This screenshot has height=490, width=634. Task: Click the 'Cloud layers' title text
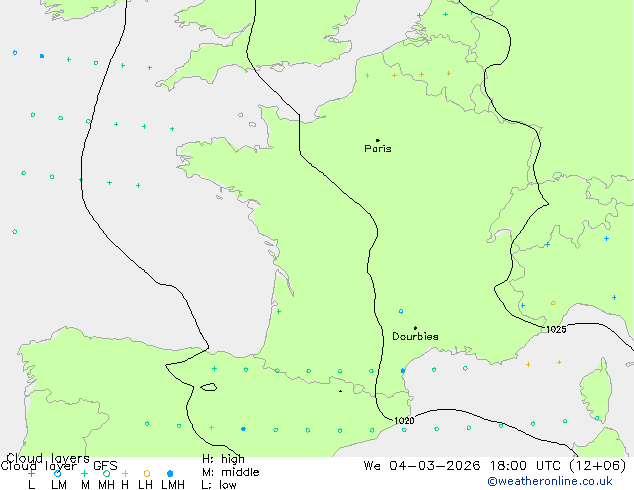[x=48, y=458]
